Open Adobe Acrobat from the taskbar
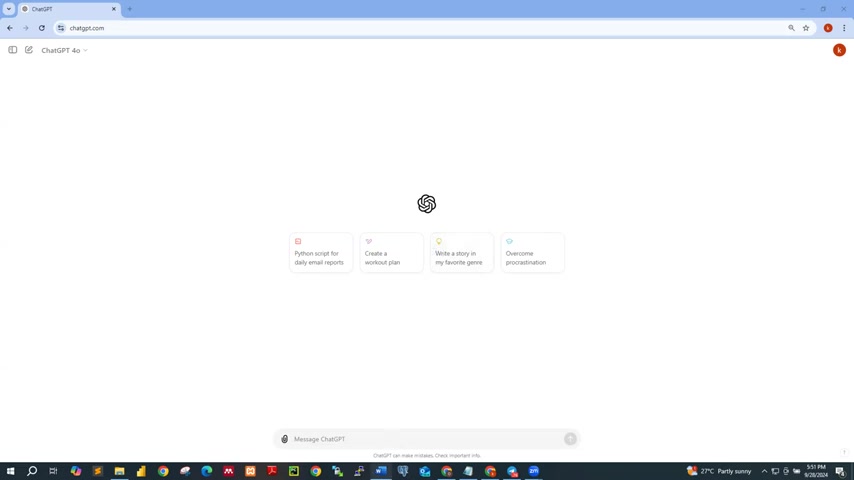The image size is (854, 480). 272,471
